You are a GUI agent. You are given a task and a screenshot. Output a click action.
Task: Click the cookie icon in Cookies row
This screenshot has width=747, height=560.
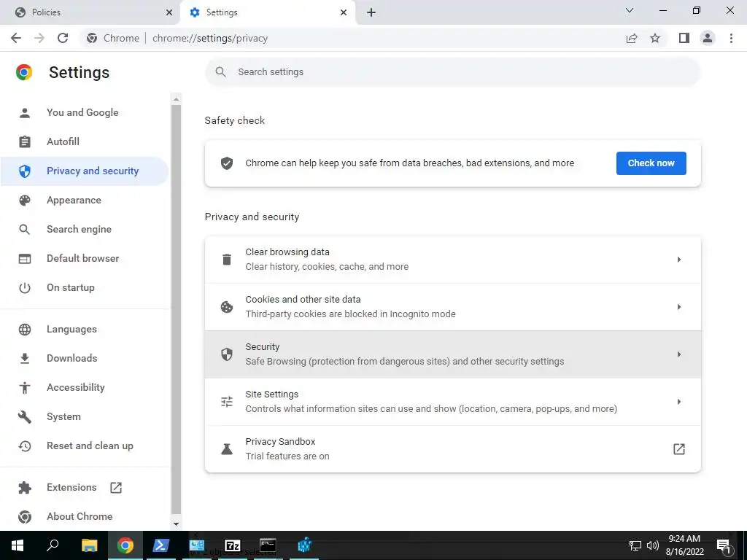pyautogui.click(x=227, y=307)
